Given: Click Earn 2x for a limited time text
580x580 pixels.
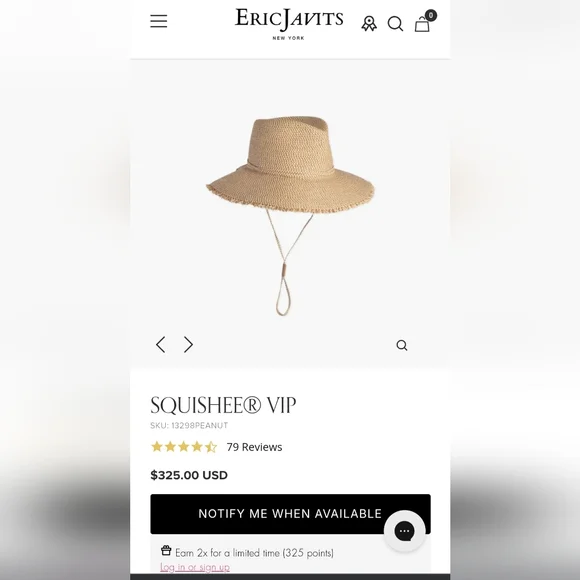Looking at the screenshot, I should point(254,553).
